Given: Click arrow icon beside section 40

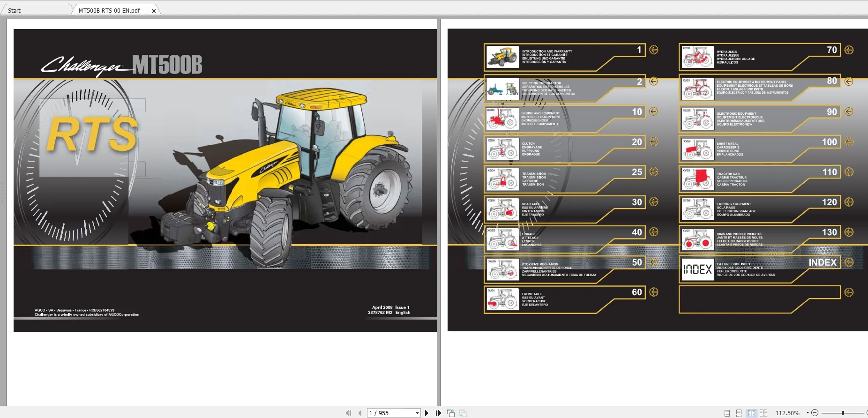Looking at the screenshot, I should [654, 231].
